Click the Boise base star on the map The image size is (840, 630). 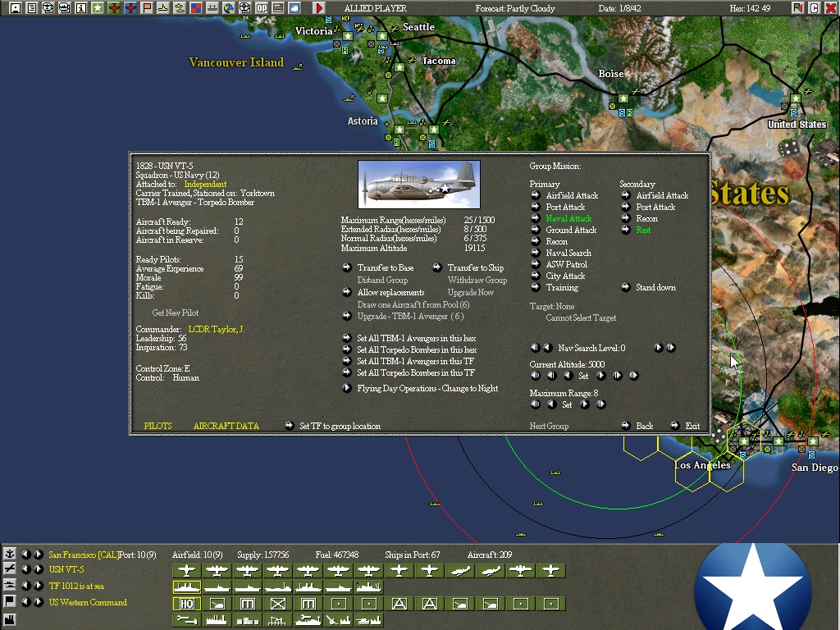click(x=623, y=98)
